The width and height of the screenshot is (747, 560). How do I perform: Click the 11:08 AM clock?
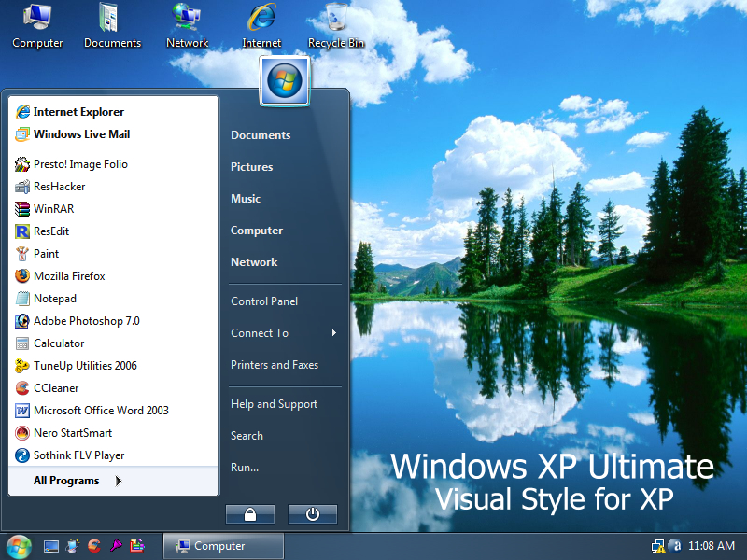tap(712, 546)
